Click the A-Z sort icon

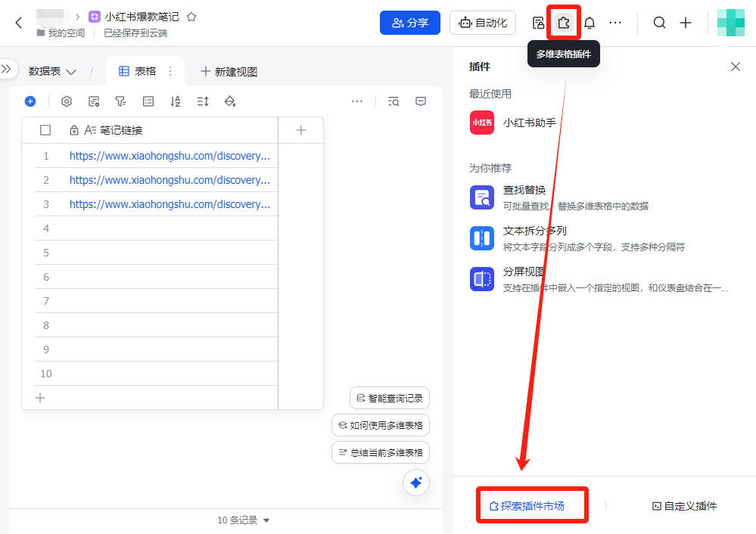click(x=175, y=101)
